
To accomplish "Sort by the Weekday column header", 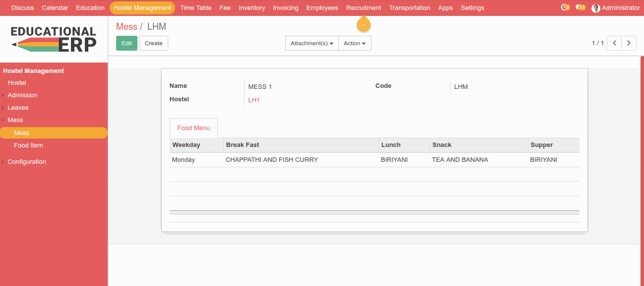I will click(x=186, y=145).
